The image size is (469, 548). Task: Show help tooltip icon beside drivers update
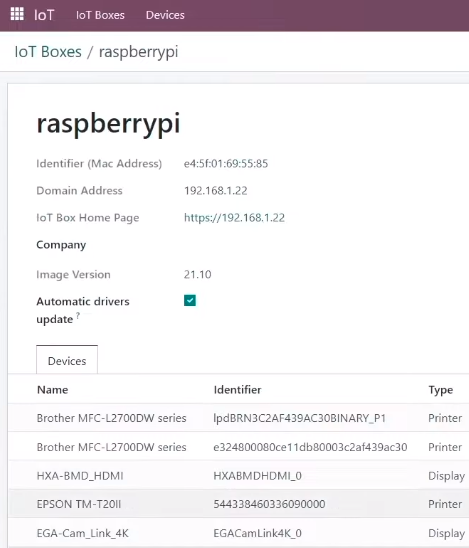point(78,315)
